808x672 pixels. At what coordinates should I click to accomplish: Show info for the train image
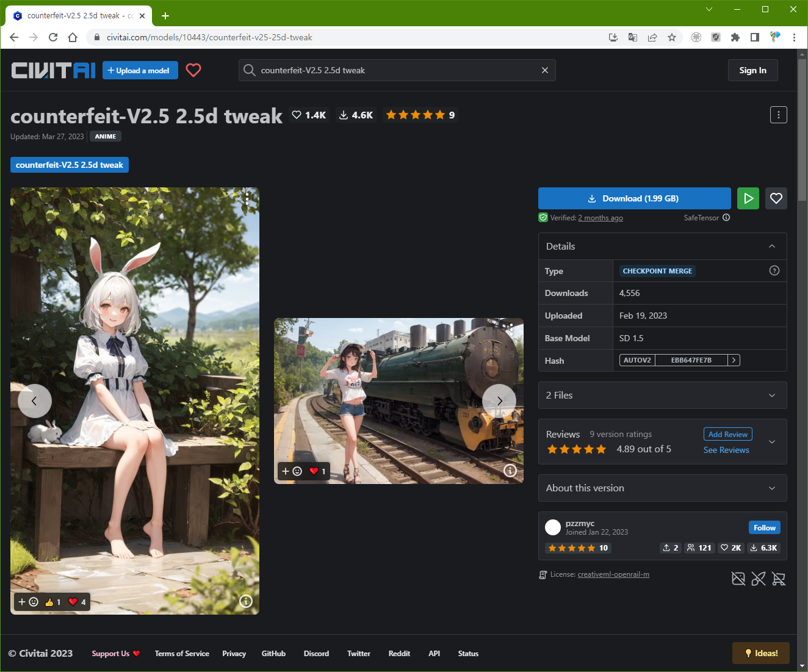(510, 471)
